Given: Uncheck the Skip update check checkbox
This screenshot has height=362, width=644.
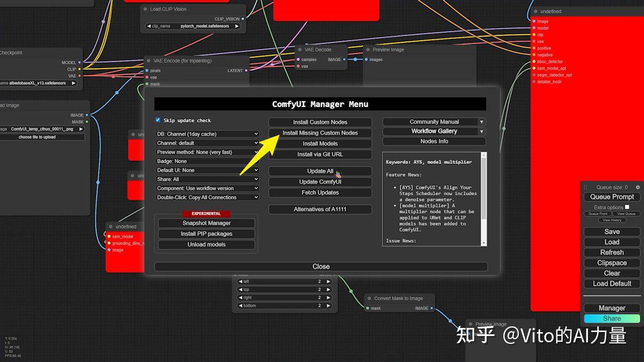Looking at the screenshot, I should pos(157,120).
